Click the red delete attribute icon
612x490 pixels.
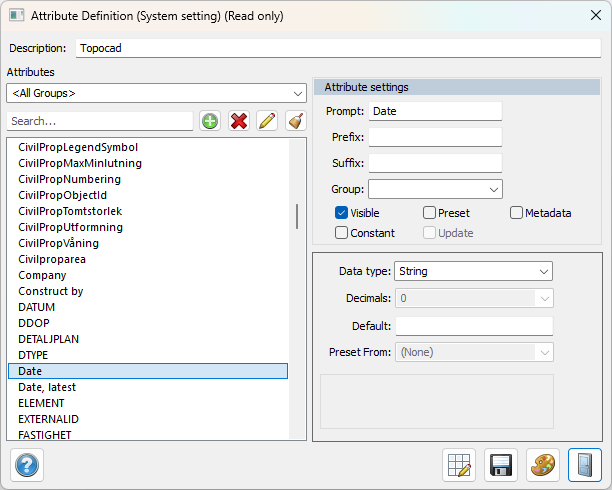click(238, 121)
